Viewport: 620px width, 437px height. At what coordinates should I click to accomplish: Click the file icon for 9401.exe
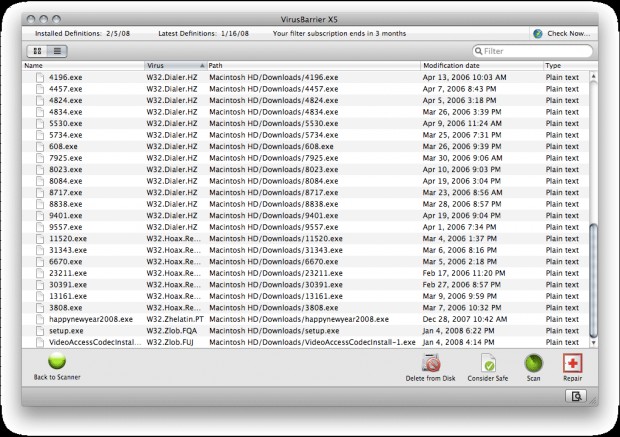coord(40,216)
